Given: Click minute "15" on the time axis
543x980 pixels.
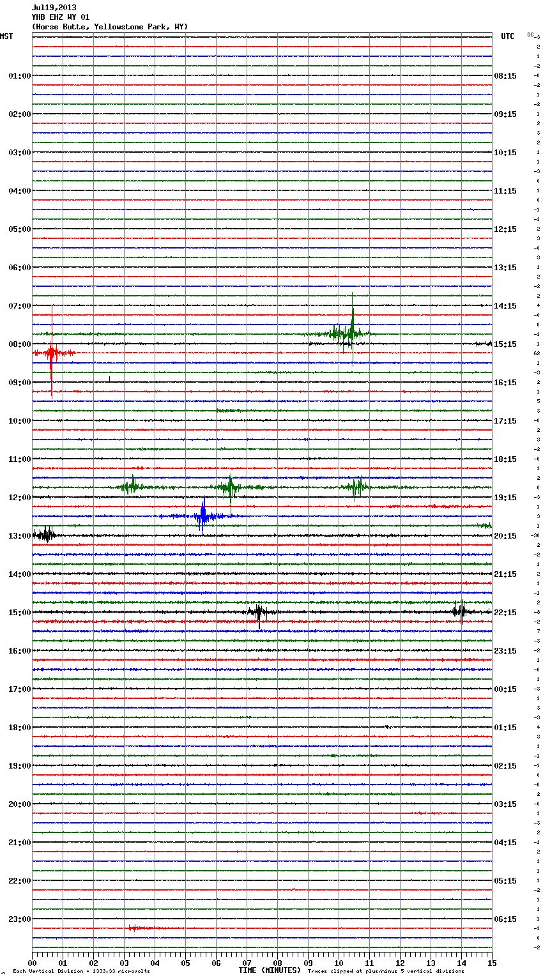Looking at the screenshot, I should tap(492, 963).
